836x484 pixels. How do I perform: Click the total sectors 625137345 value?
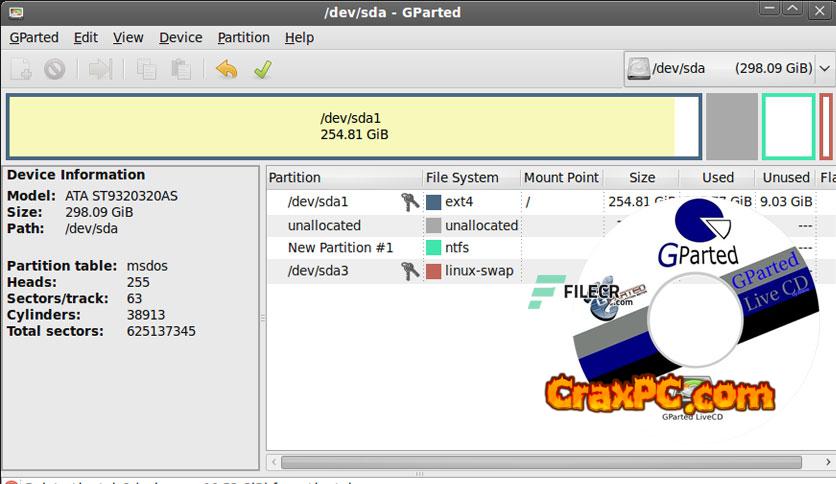(x=161, y=331)
